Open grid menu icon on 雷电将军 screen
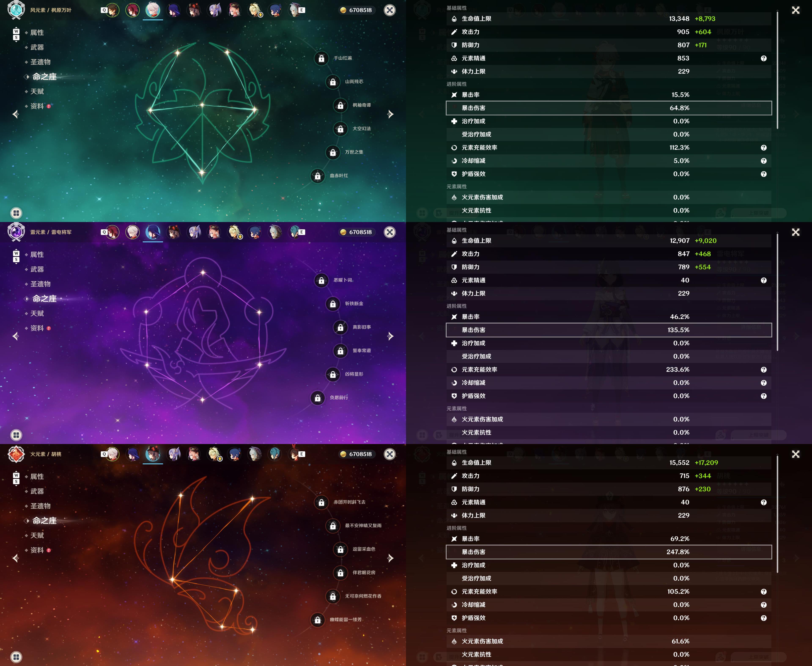This screenshot has height=666, width=812. (16, 435)
